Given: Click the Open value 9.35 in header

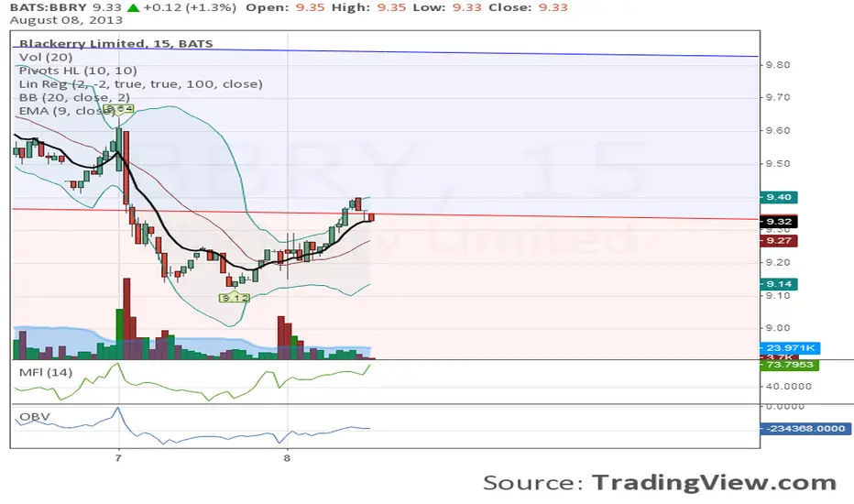Looking at the screenshot, I should point(311,7).
